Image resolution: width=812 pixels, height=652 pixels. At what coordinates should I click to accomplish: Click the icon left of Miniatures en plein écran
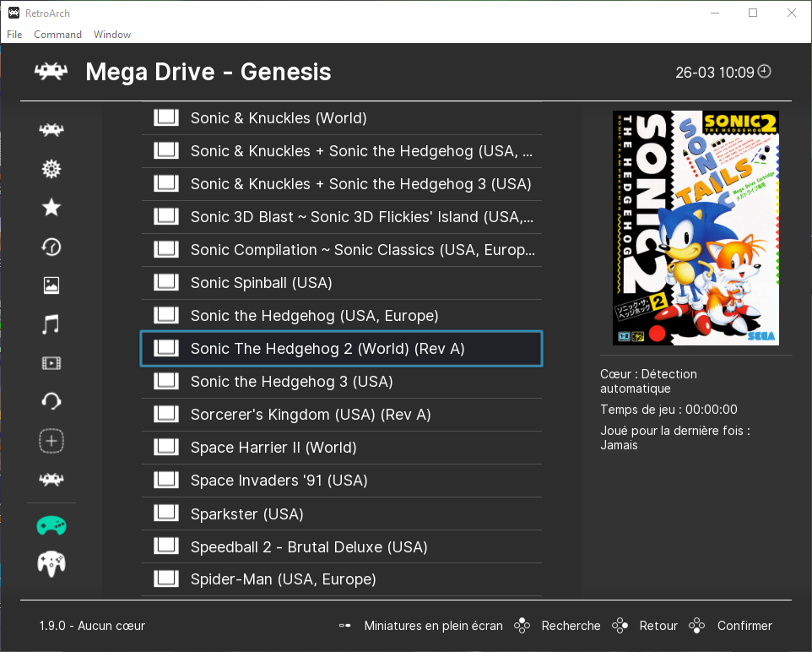coord(345,626)
